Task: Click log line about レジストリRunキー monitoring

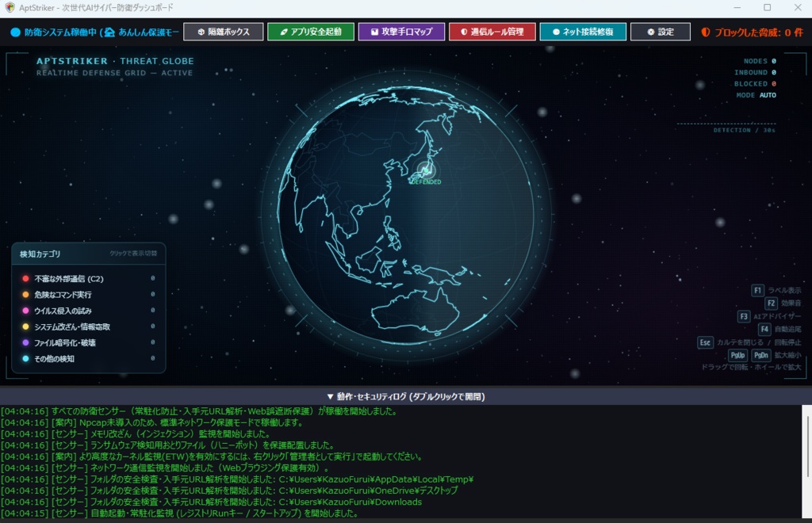Action: click(179, 513)
